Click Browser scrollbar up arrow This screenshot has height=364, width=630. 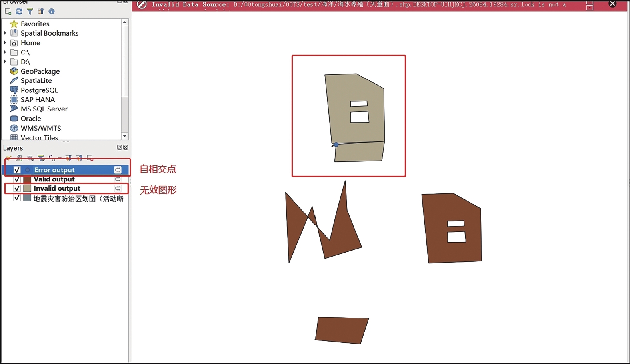(x=125, y=23)
